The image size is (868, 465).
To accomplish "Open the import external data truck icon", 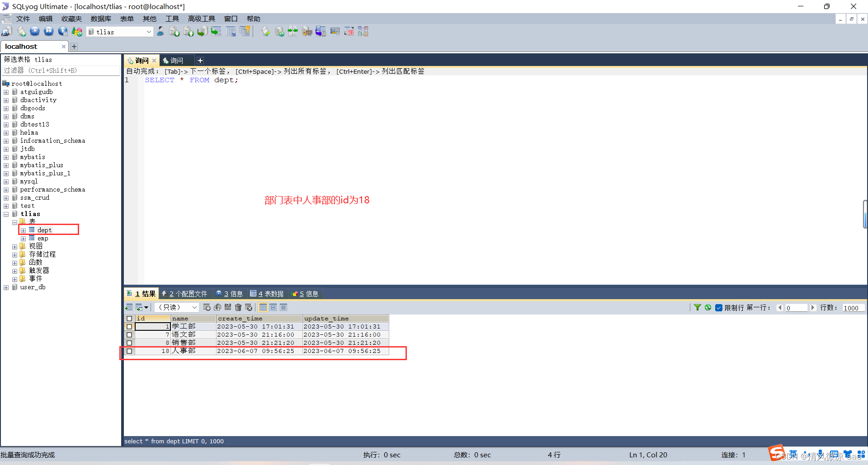I will coord(307,32).
